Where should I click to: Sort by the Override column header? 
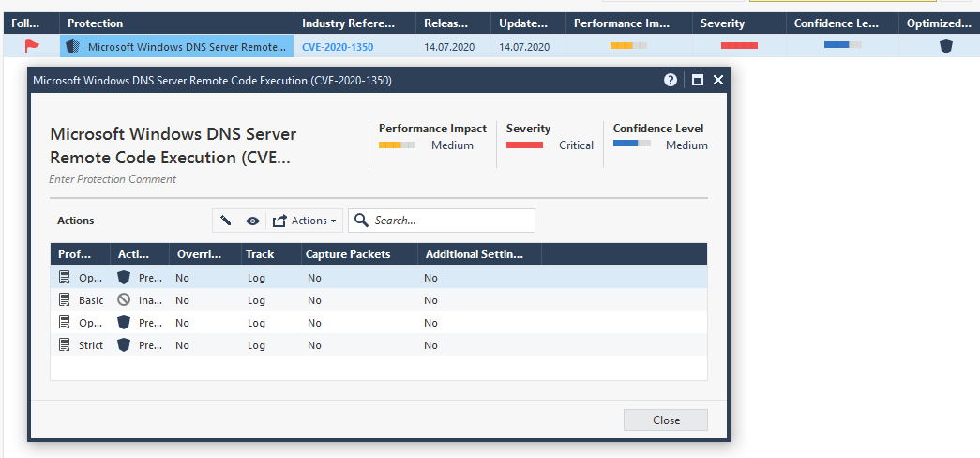(x=205, y=254)
